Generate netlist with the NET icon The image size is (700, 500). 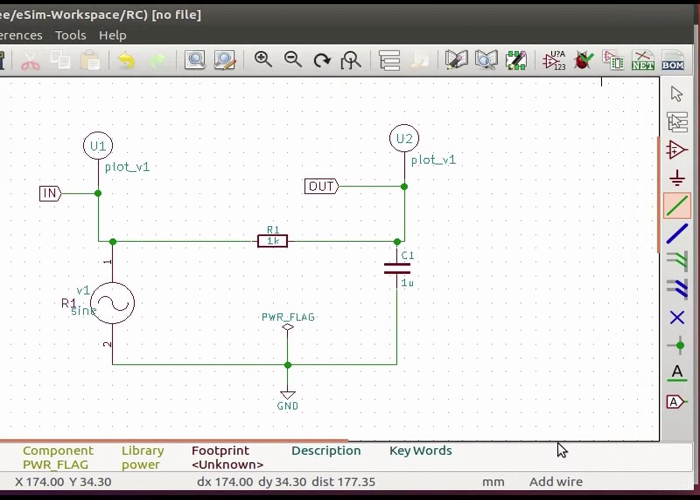[x=642, y=61]
